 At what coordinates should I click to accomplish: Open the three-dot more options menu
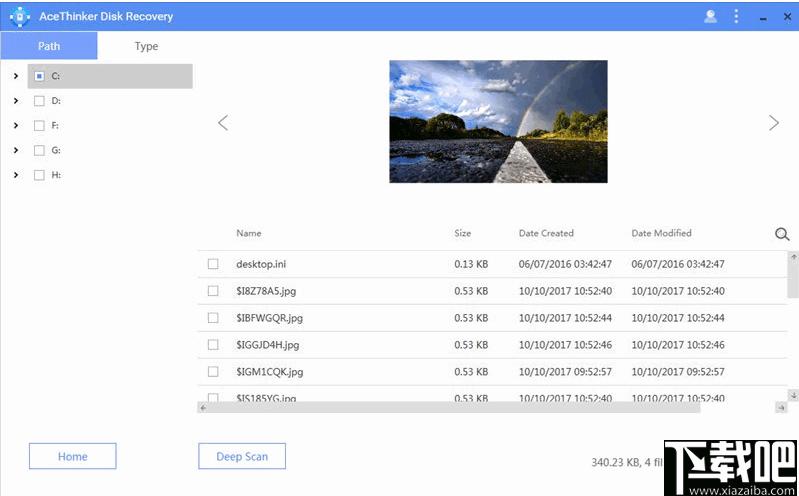click(x=737, y=16)
